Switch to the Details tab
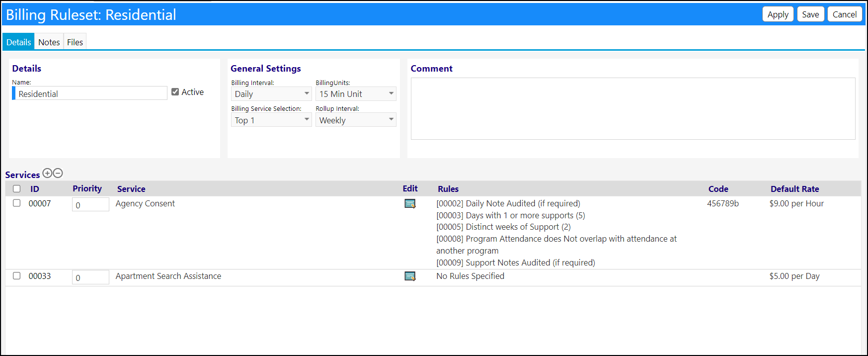Screen dimensions: 868x356 pos(19,42)
